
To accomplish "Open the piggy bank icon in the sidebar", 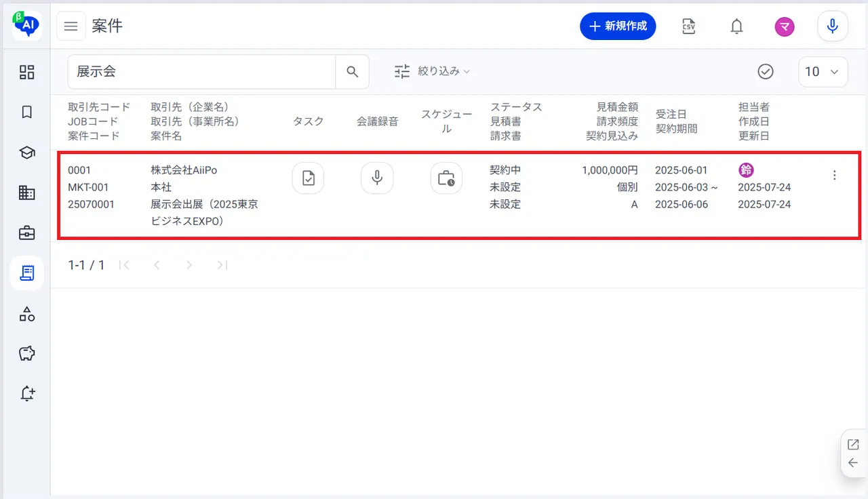I will click(27, 353).
